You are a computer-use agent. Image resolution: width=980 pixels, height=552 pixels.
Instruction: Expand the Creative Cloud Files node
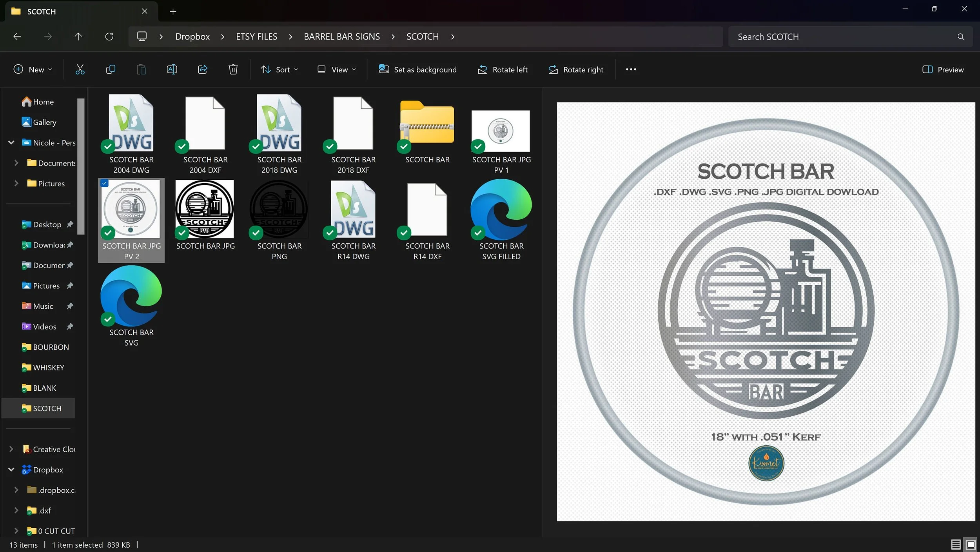click(x=11, y=449)
